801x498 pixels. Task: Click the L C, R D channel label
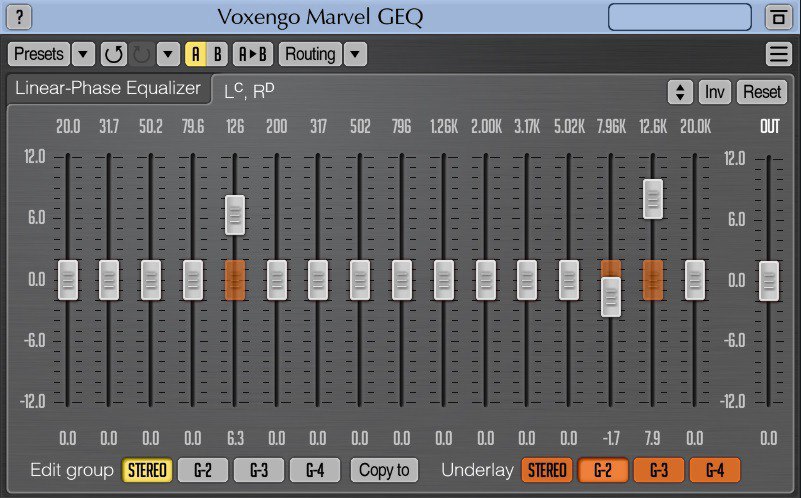coord(249,90)
